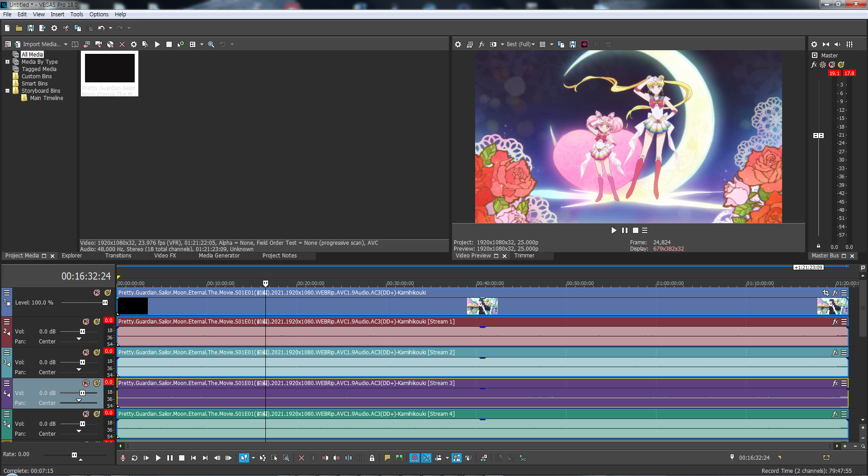
Task: Expand the Media By Type tree node
Action: click(7, 62)
